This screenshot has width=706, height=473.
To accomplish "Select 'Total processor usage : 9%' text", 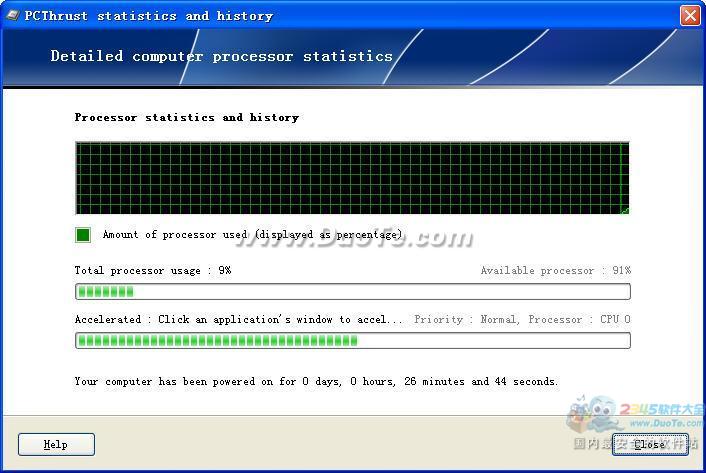I will [153, 270].
